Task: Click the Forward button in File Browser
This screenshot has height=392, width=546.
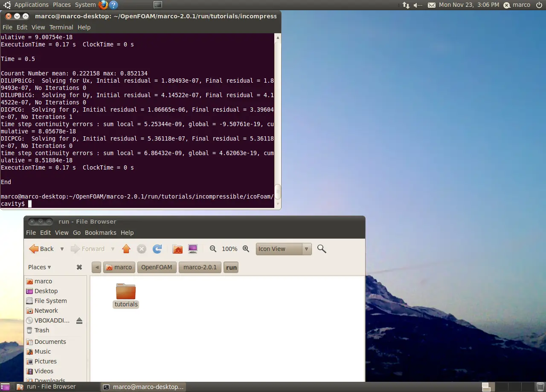Action: pos(88,249)
